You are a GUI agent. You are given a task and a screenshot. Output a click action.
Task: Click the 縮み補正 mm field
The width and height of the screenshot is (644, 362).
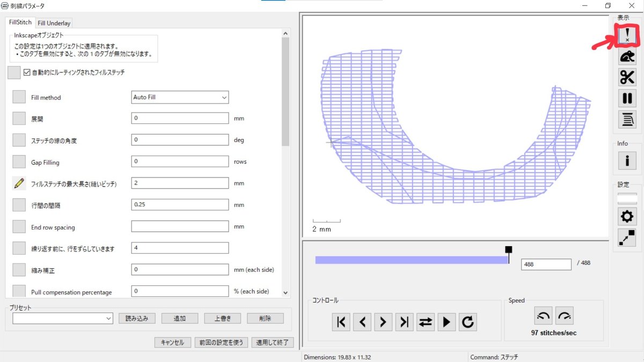pos(180,269)
